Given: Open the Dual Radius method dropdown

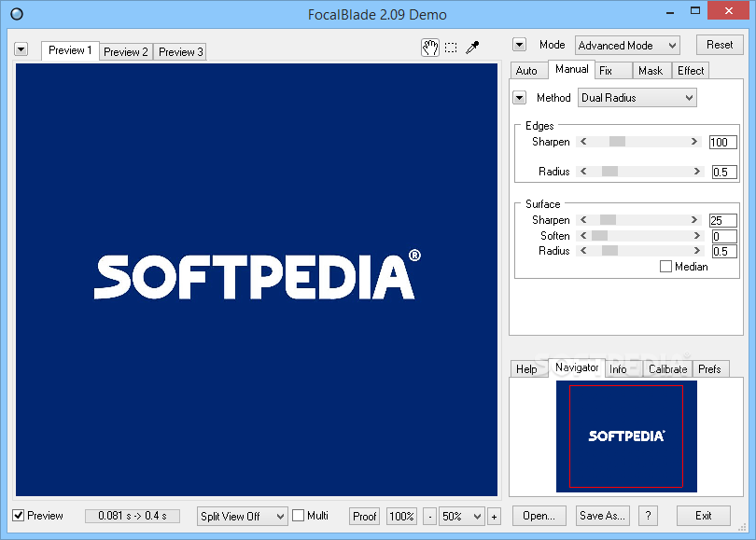Looking at the screenshot, I should pyautogui.click(x=637, y=98).
